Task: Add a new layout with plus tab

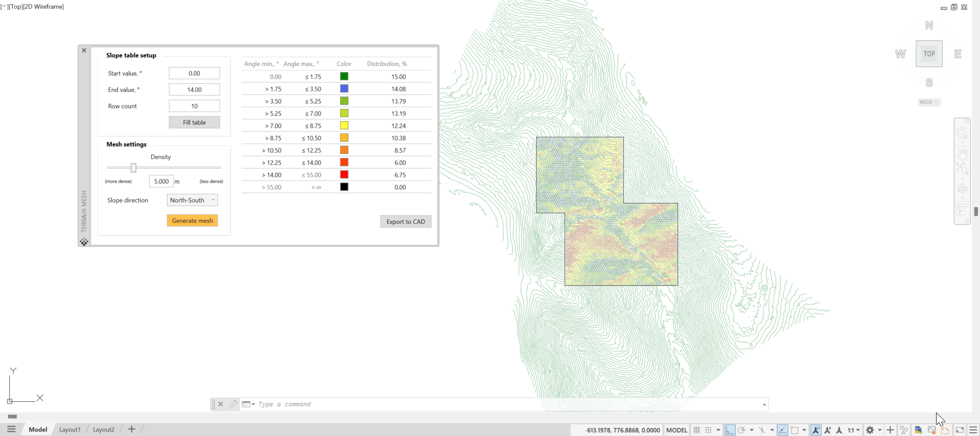Action: pyautogui.click(x=131, y=429)
